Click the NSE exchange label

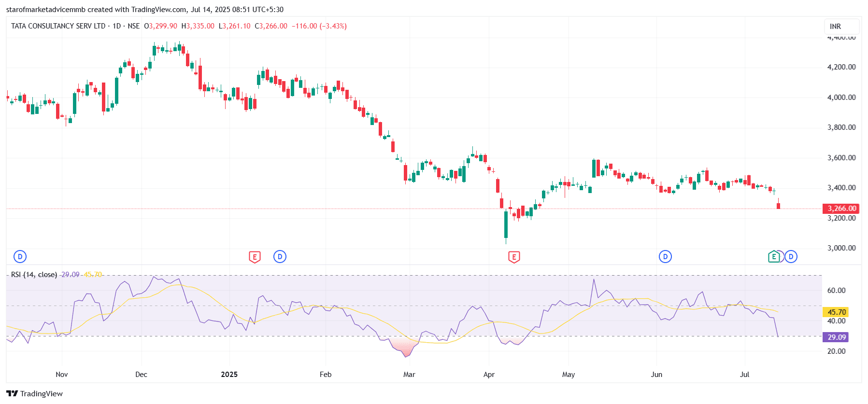pos(134,26)
